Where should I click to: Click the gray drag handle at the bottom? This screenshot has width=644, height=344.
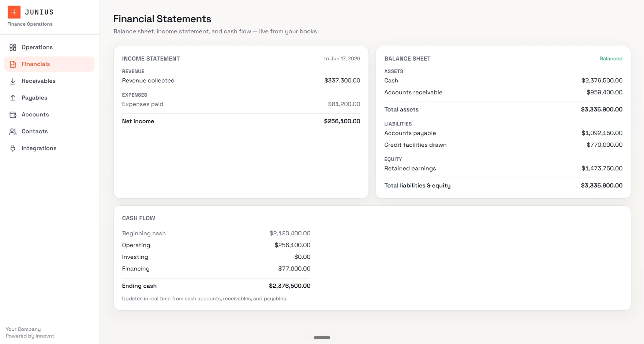(322, 337)
